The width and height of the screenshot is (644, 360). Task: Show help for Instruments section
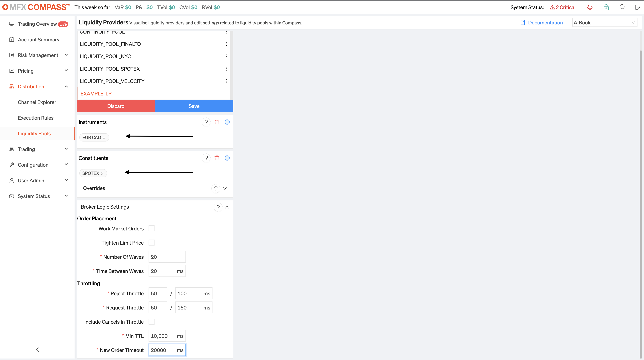(x=206, y=122)
